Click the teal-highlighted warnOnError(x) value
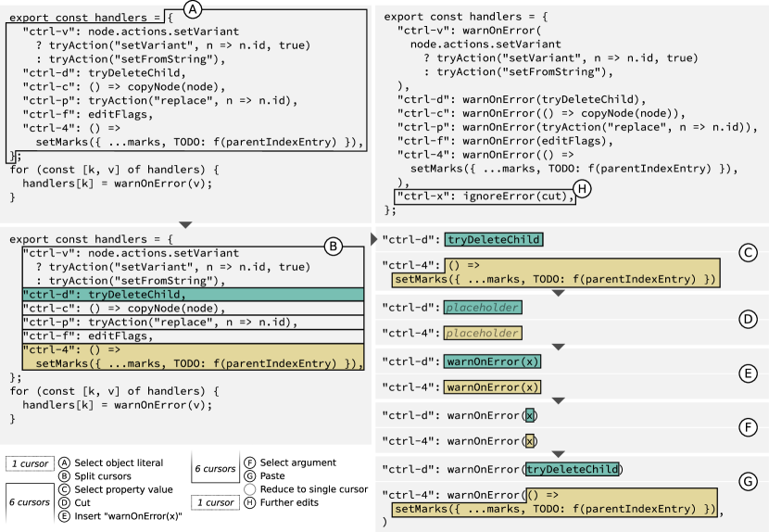 click(x=492, y=361)
